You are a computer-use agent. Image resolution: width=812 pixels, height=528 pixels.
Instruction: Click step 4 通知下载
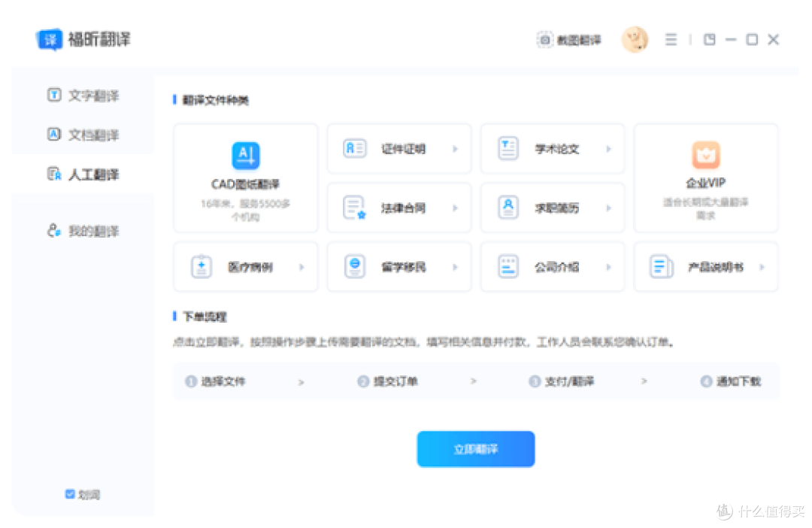(731, 381)
